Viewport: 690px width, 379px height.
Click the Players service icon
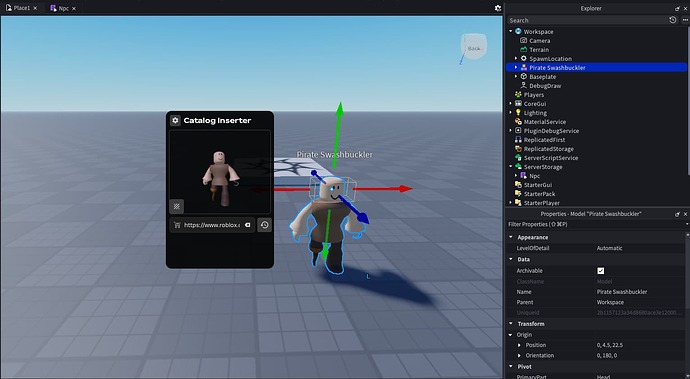[518, 95]
